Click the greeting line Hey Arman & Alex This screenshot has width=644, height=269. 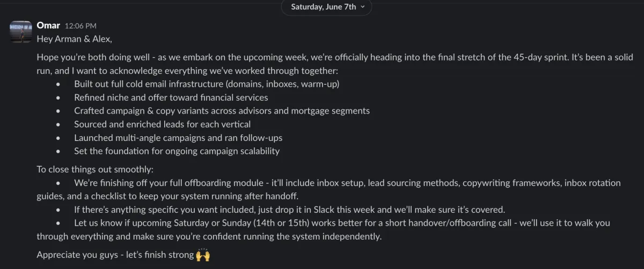pos(74,39)
